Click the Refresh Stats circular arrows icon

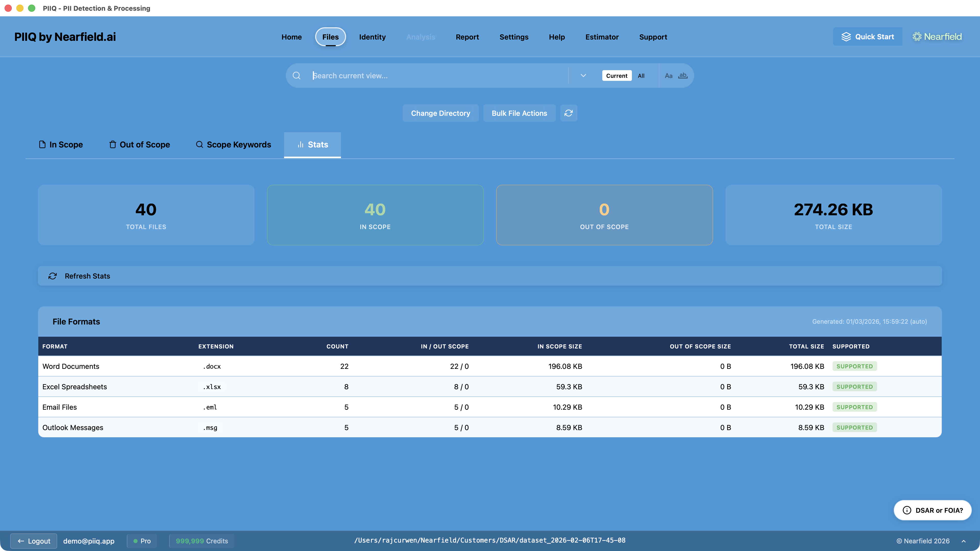(x=53, y=276)
